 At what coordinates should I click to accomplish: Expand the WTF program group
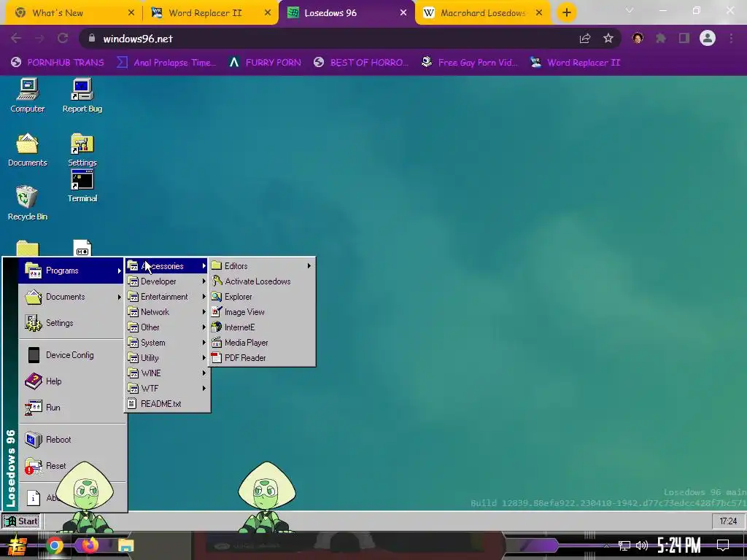(x=167, y=388)
